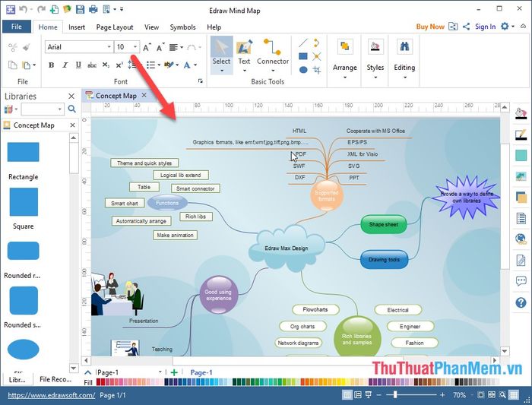This screenshot has height=405, width=532.
Task: Click the fit page icon in status bar
Action: point(480,395)
